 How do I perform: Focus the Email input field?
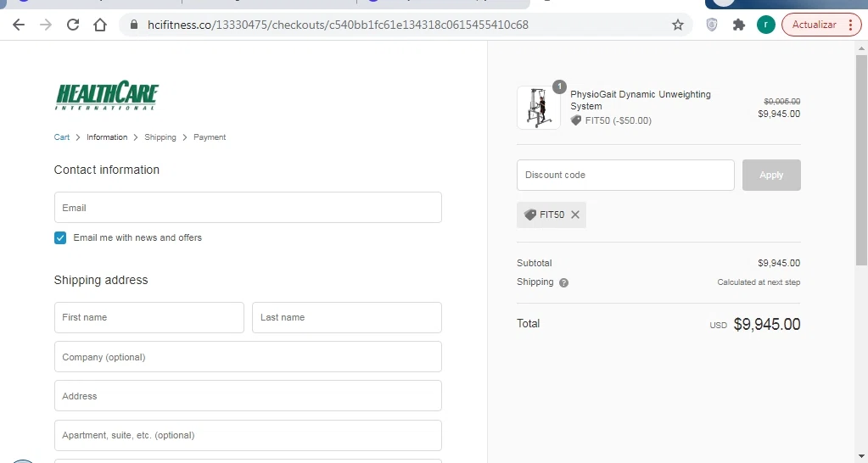248,208
